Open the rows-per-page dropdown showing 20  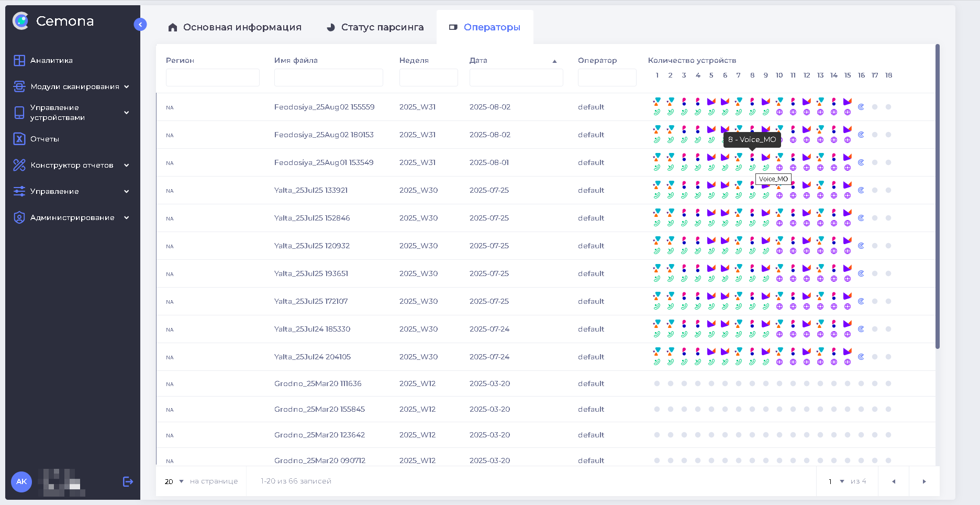click(x=174, y=481)
